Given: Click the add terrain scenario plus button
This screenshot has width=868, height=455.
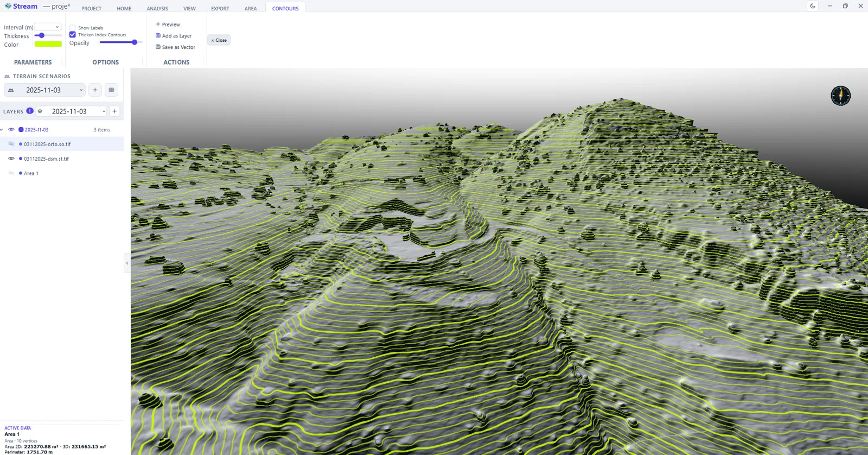Looking at the screenshot, I should pyautogui.click(x=95, y=90).
